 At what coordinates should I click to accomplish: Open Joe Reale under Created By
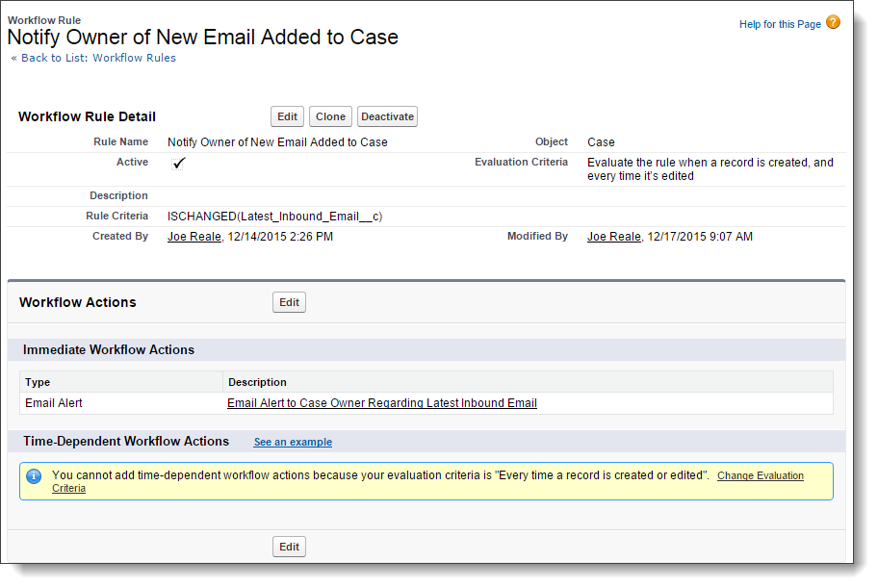(x=194, y=237)
